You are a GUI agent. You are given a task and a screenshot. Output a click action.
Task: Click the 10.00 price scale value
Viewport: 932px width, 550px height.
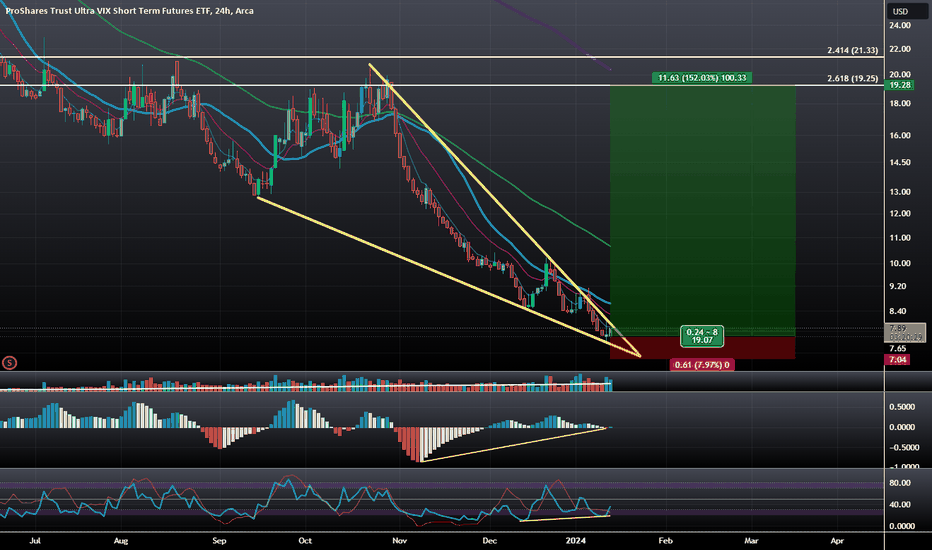(899, 263)
